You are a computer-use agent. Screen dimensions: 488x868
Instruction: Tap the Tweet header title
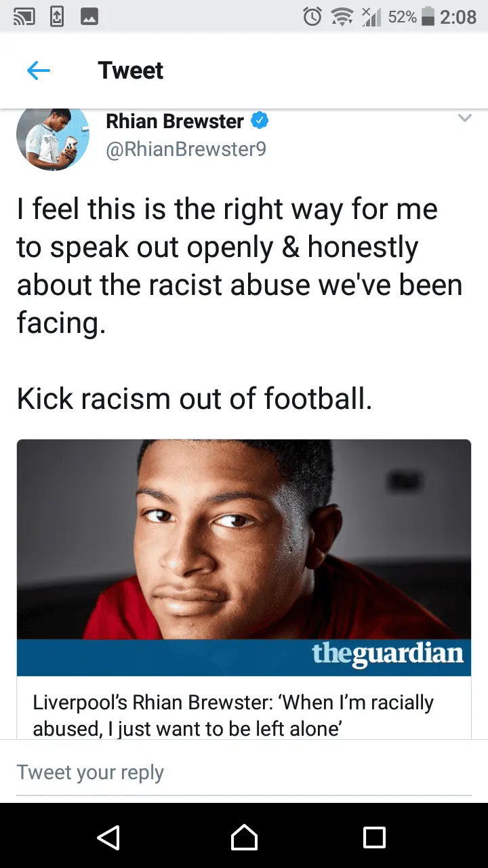tap(131, 71)
